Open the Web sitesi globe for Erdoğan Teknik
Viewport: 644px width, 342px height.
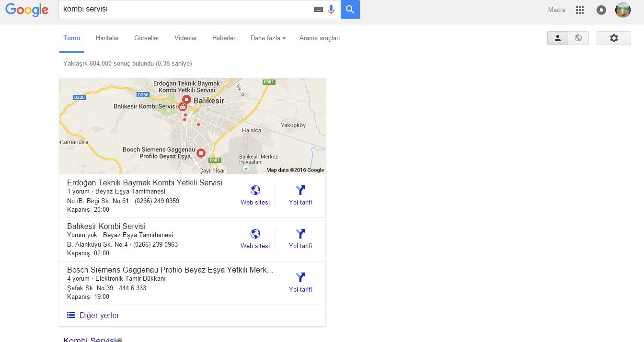pos(255,195)
